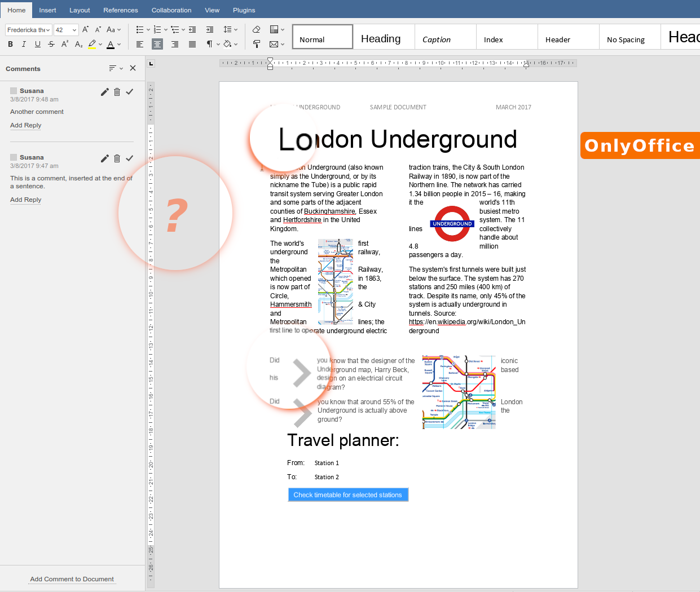Toggle underline formatting
Image resolution: width=700 pixels, height=592 pixels.
(x=38, y=44)
